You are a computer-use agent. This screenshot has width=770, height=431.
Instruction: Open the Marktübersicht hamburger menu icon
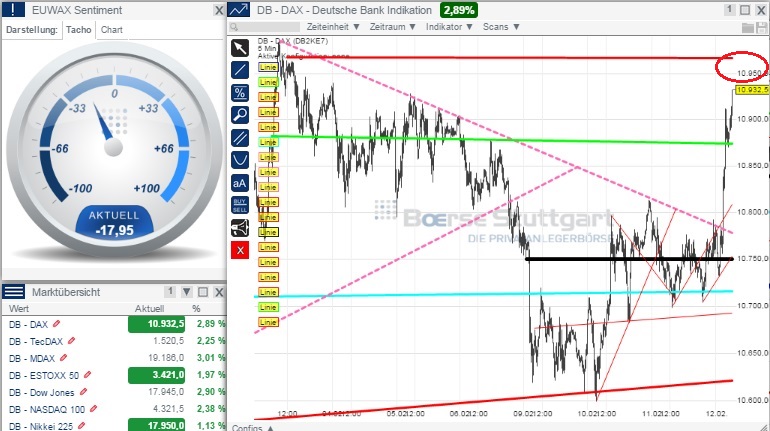13,292
